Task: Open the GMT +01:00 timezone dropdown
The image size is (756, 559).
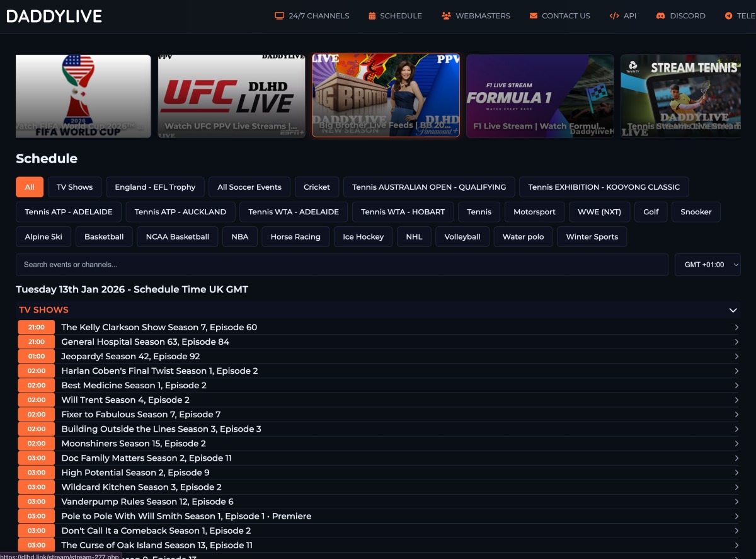Action: coord(707,265)
